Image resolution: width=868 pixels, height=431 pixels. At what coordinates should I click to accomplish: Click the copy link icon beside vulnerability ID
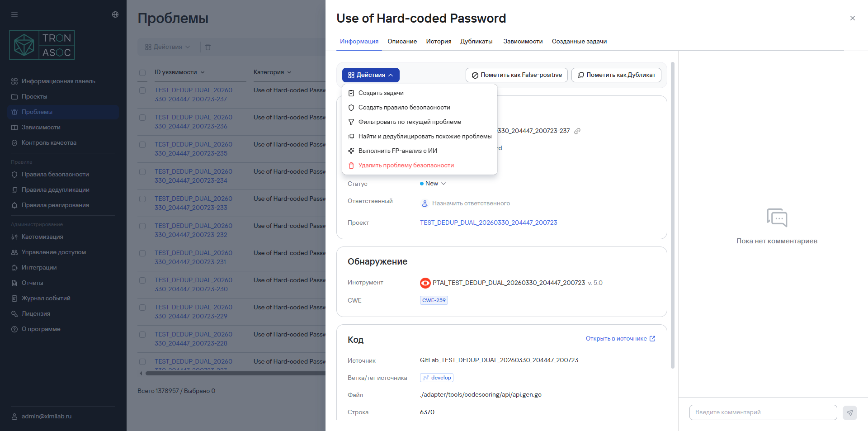click(x=577, y=131)
